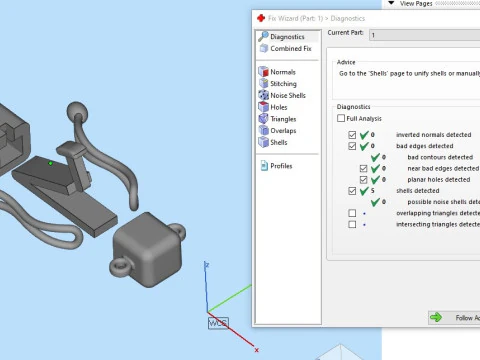This screenshot has height=360, width=480.
Task: Uncheck near bad edges detected checkbox
Action: click(x=363, y=168)
